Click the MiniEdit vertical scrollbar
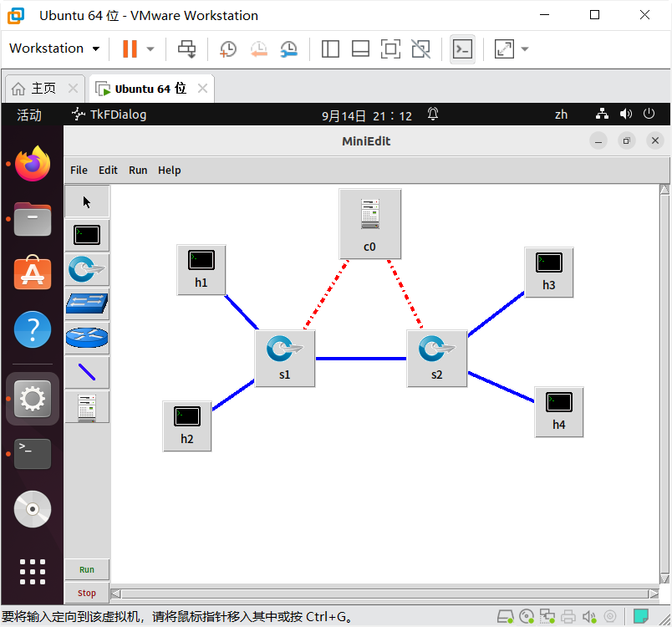The height and width of the screenshot is (627, 672). point(664,385)
